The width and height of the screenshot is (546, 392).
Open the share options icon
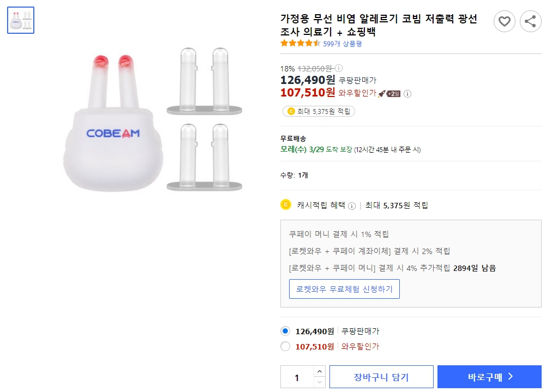(x=530, y=21)
